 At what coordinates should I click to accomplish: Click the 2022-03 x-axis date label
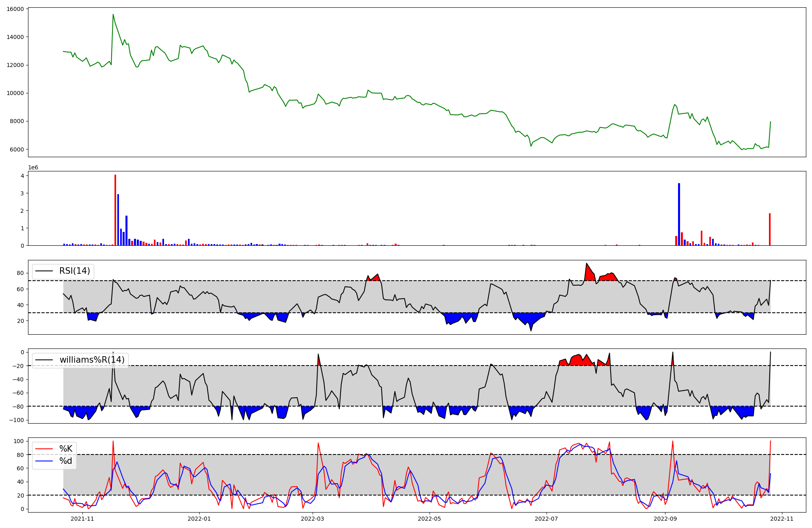click(x=313, y=519)
